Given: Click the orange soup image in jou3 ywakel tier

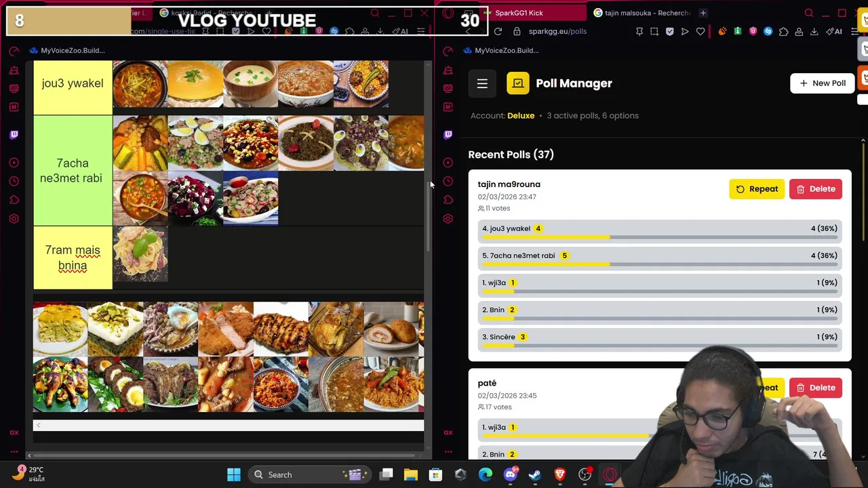Looking at the screenshot, I should click(195, 83).
